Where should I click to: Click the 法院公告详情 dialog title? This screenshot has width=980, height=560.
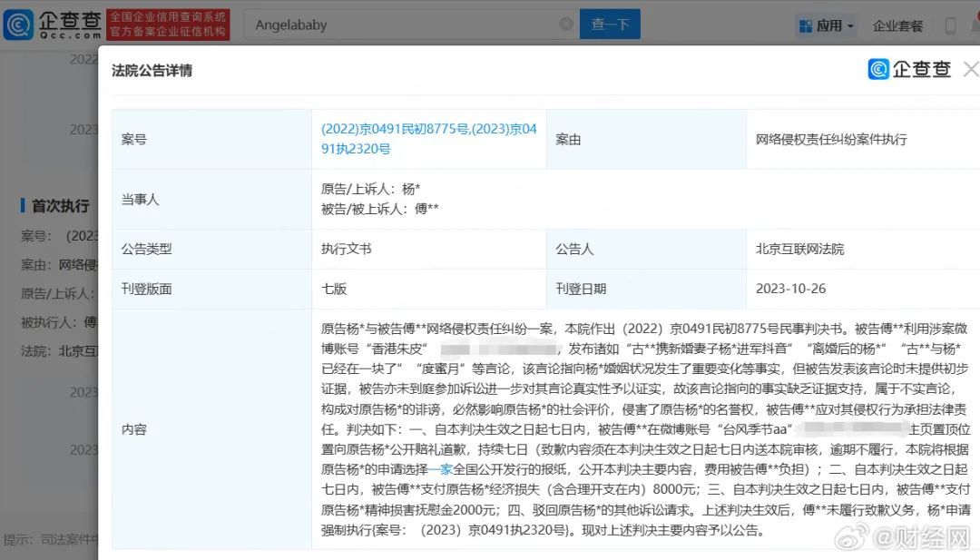(x=152, y=70)
